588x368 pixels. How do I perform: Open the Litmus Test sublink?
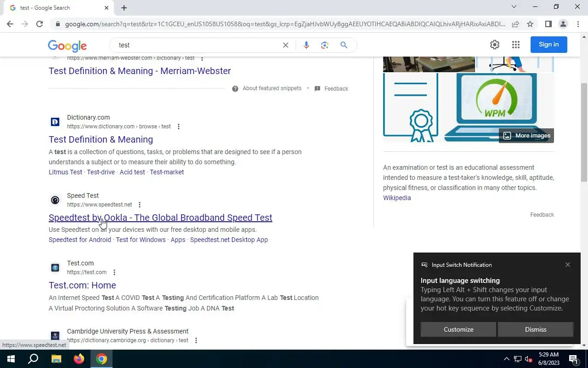[65, 172]
